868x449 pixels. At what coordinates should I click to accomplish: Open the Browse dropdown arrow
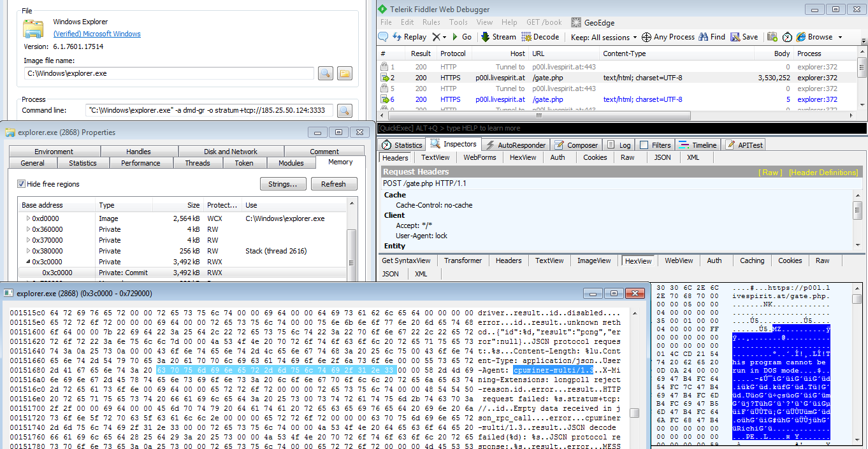[x=840, y=37]
